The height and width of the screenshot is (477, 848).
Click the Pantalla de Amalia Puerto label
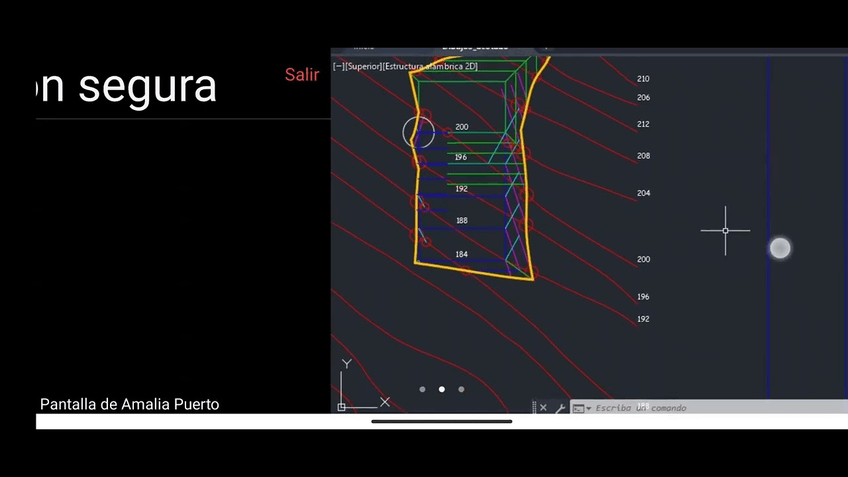coord(129,404)
